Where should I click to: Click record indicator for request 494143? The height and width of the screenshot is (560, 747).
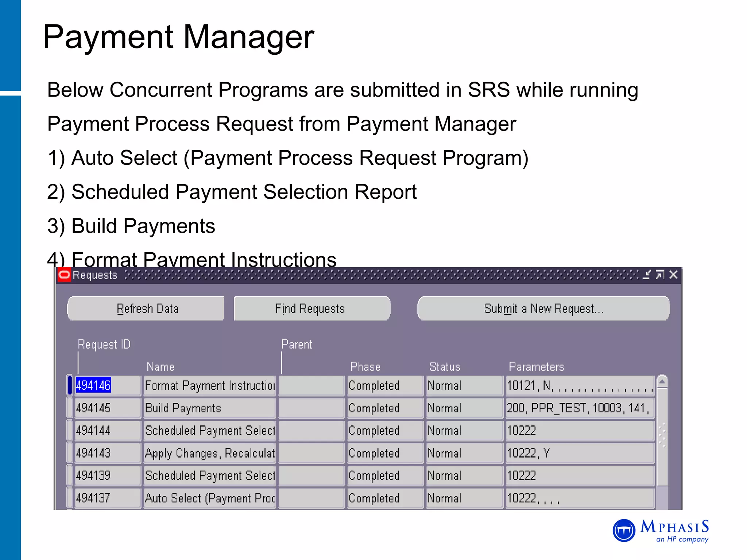pyautogui.click(x=70, y=453)
